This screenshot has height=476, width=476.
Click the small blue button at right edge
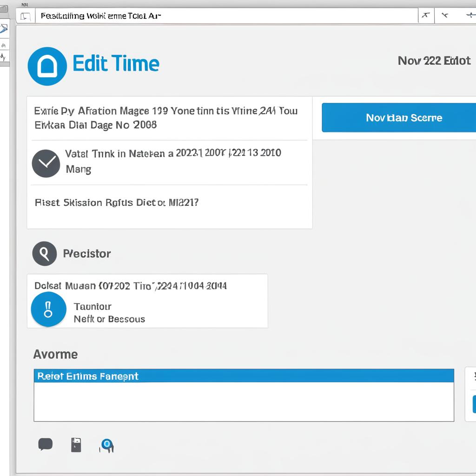pyautogui.click(x=474, y=404)
